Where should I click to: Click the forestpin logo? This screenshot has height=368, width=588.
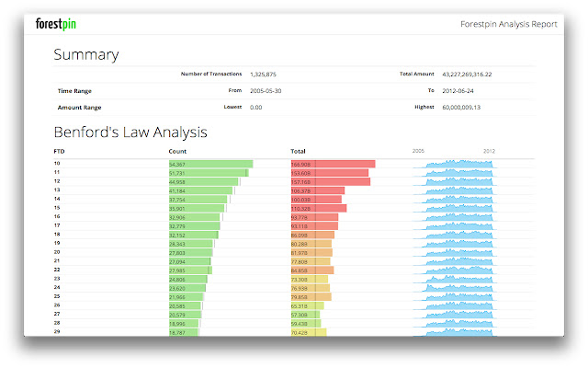tap(55, 24)
